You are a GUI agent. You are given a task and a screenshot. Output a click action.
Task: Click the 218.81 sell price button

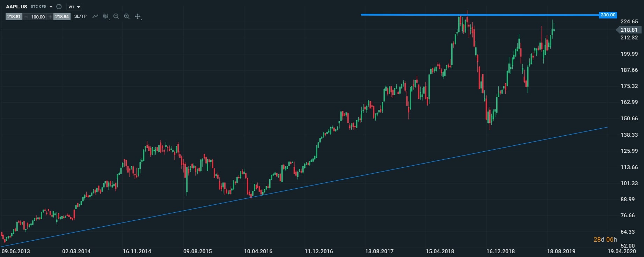14,17
